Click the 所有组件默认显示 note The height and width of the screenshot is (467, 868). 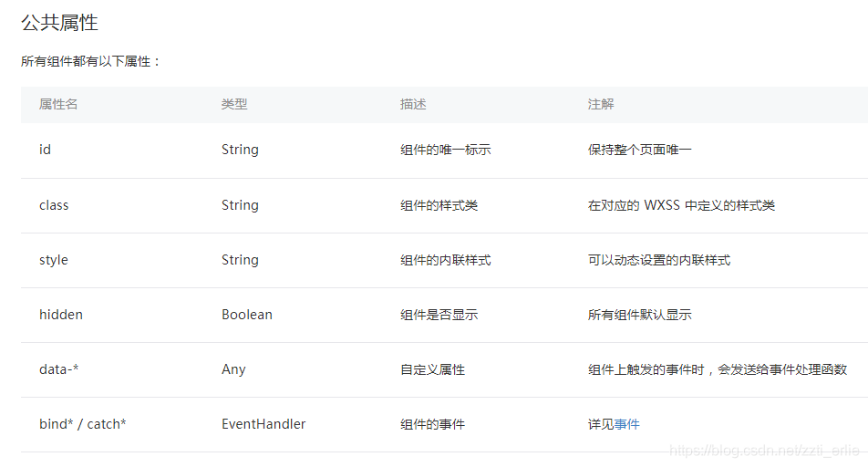(639, 315)
